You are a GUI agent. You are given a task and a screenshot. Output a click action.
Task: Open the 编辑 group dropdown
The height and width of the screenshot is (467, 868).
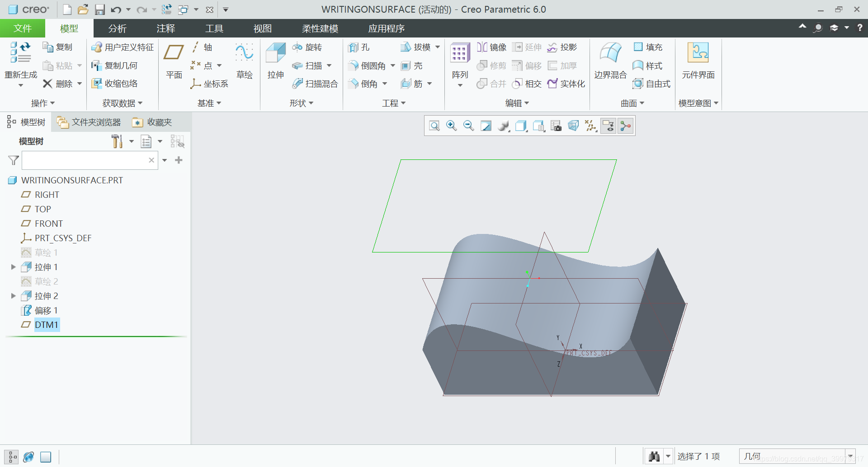(x=517, y=103)
